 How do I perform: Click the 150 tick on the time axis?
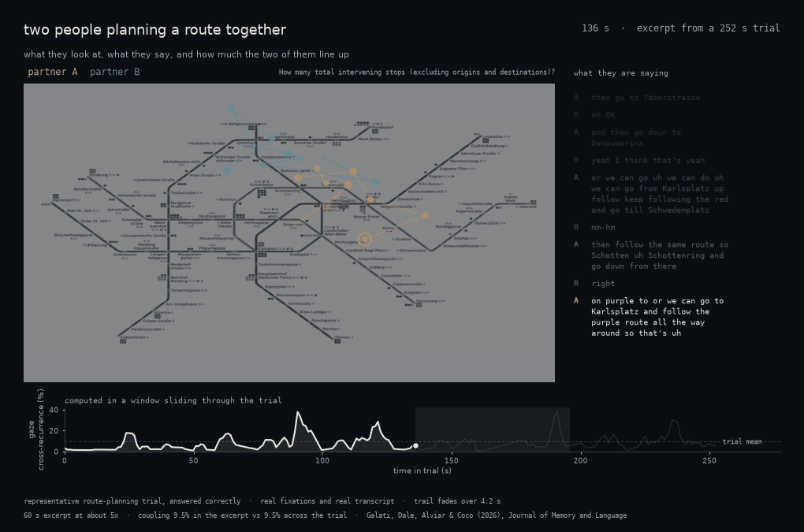click(451, 460)
